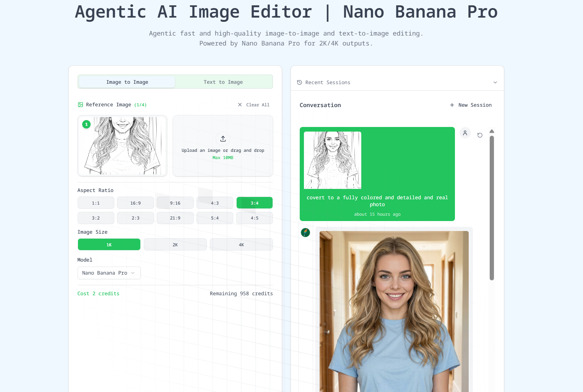Switch to the Text to Image tab

[223, 82]
